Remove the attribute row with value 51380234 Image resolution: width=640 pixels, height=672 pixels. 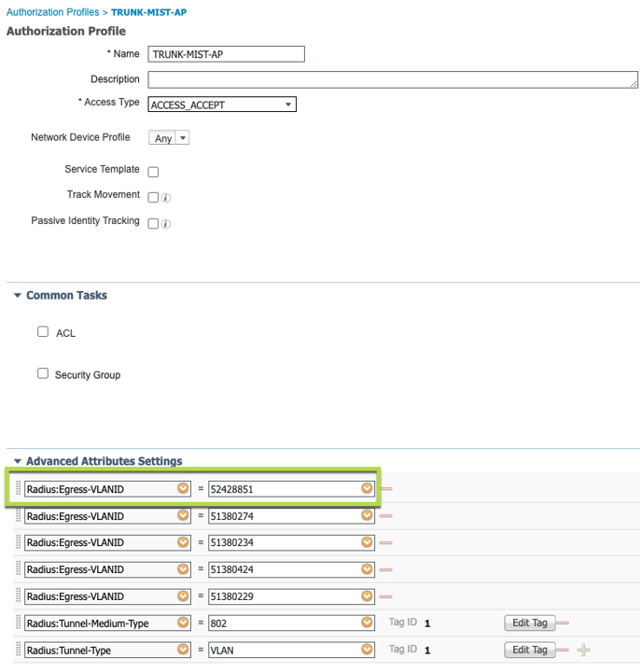(x=386, y=542)
